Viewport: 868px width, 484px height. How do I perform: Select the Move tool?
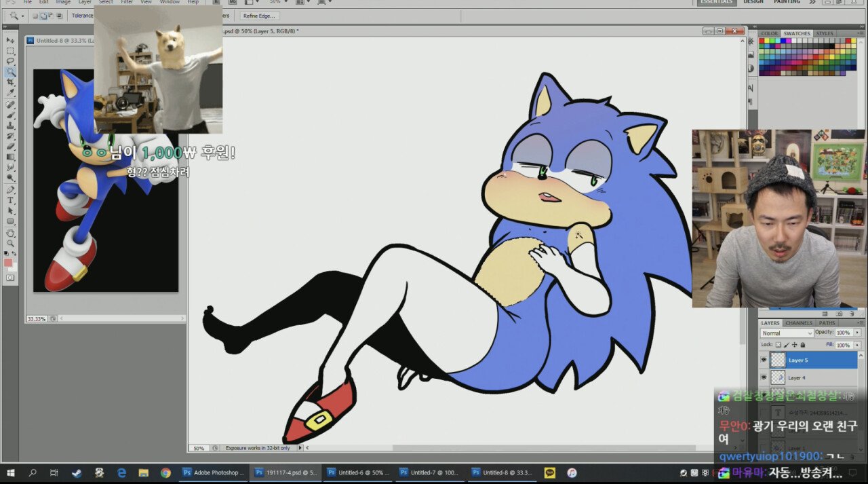click(11, 41)
